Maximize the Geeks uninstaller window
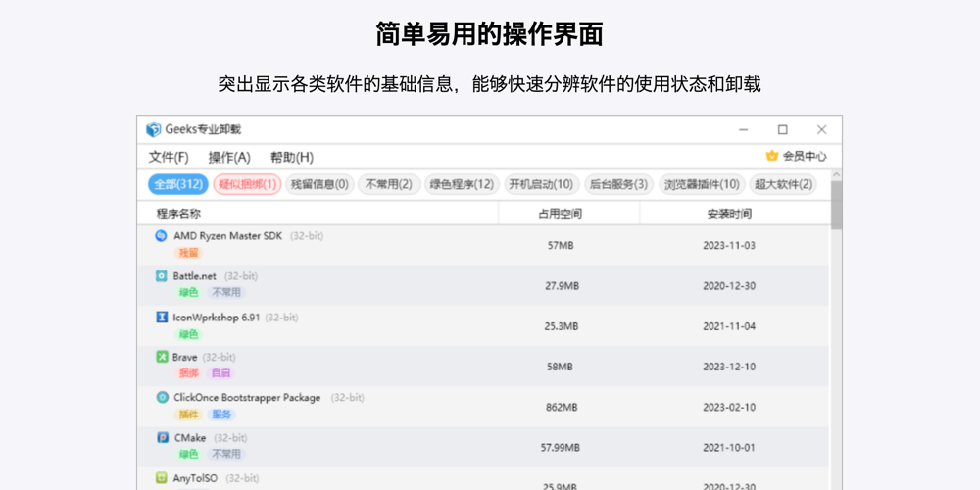Image resolution: width=980 pixels, height=490 pixels. pos(783,130)
